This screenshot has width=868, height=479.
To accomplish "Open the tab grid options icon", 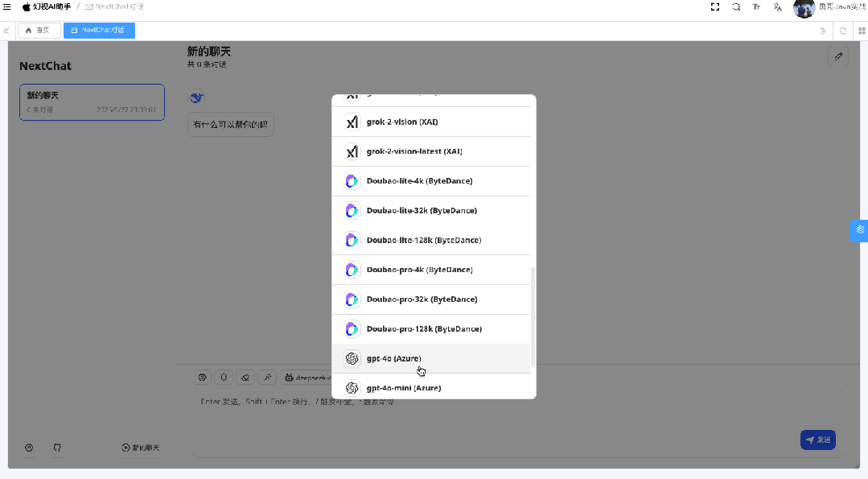I will click(862, 31).
